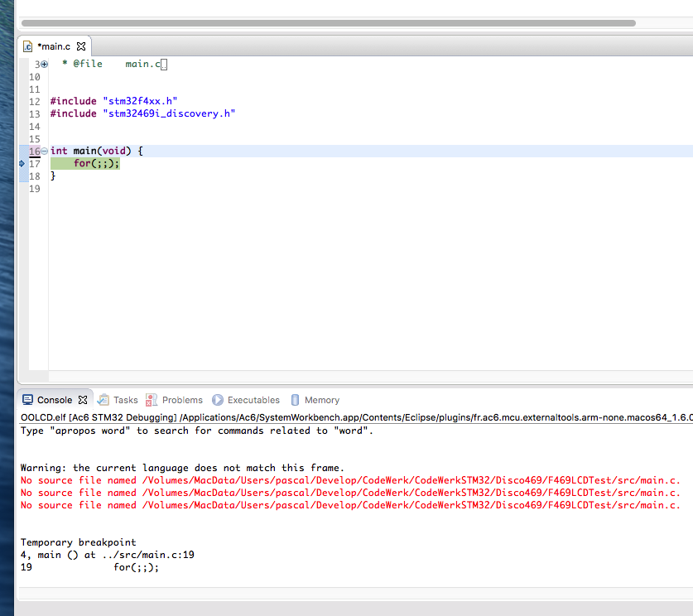Image resolution: width=693 pixels, height=616 pixels.
Task: Click line number 19 in the editor gutter
Action: pyautogui.click(x=35, y=189)
